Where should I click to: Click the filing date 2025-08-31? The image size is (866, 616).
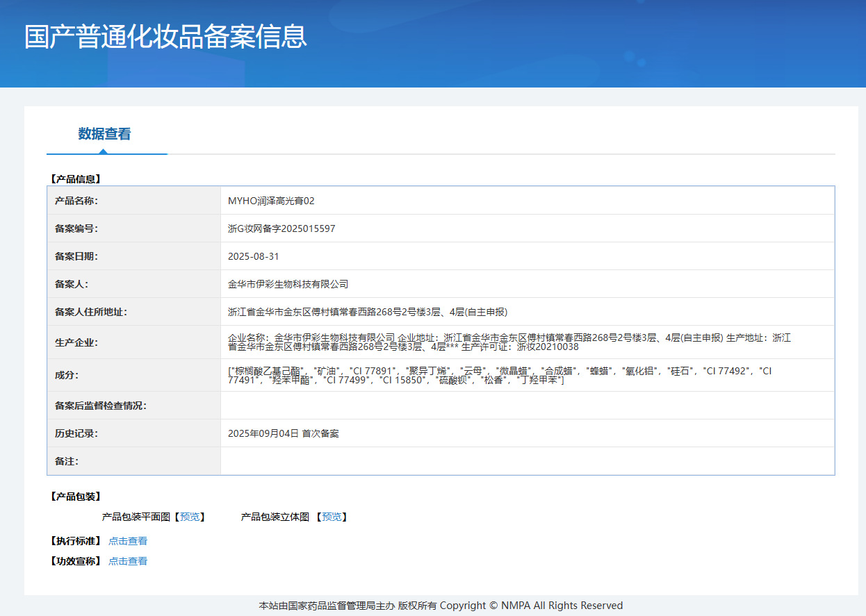point(254,256)
